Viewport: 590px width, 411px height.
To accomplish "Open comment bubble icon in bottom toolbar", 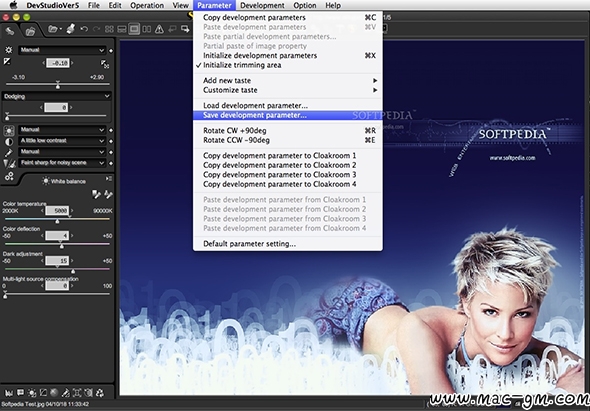I will tap(20, 393).
